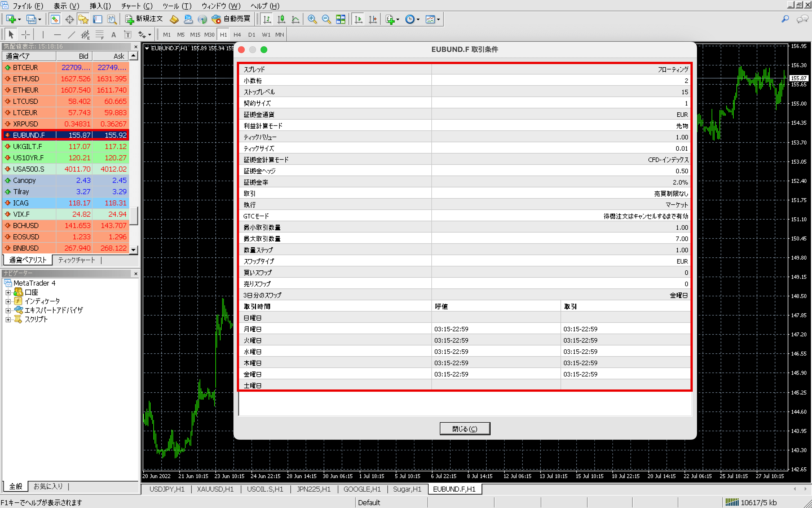The height and width of the screenshot is (508, 812).
Task: Expand the インディケータ tree node
Action: click(8, 301)
